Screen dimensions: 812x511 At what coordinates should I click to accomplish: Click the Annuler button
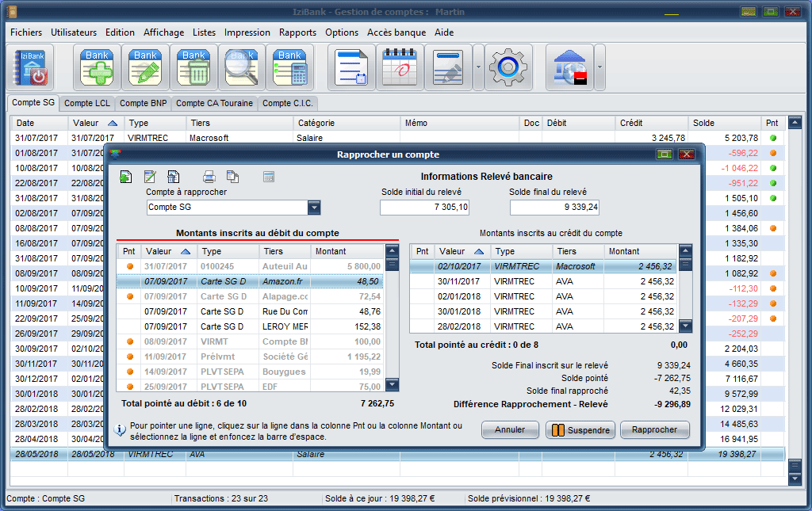pos(510,429)
